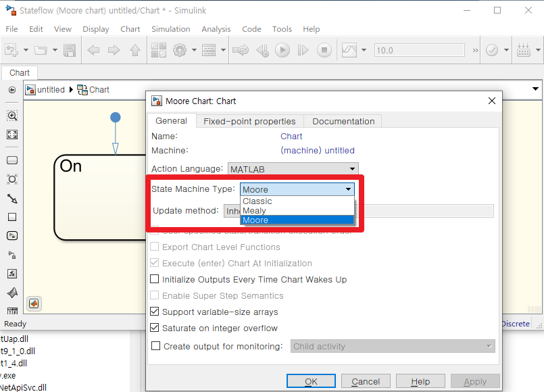Click the Step Forward icon
The height and width of the screenshot is (392, 544).
click(x=303, y=50)
